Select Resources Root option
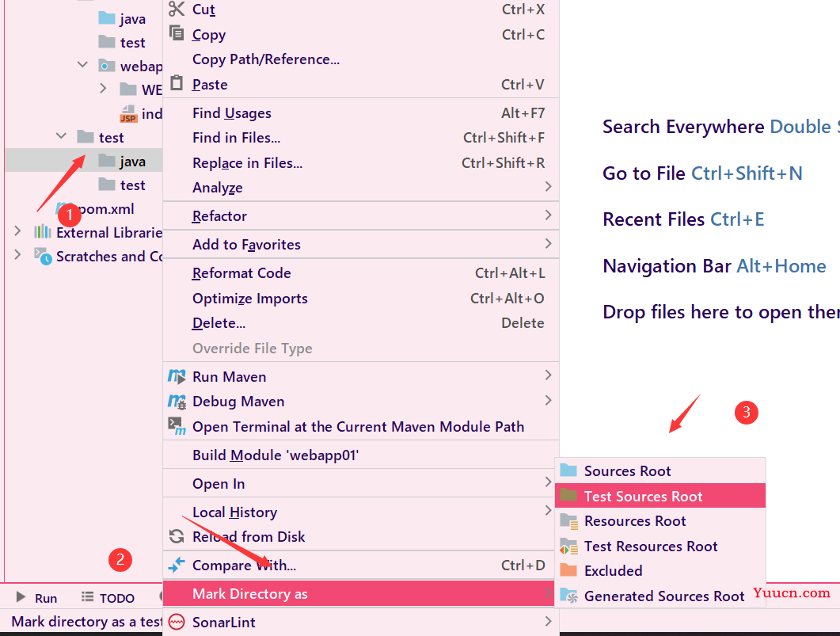Image resolution: width=840 pixels, height=636 pixels. coord(660,521)
